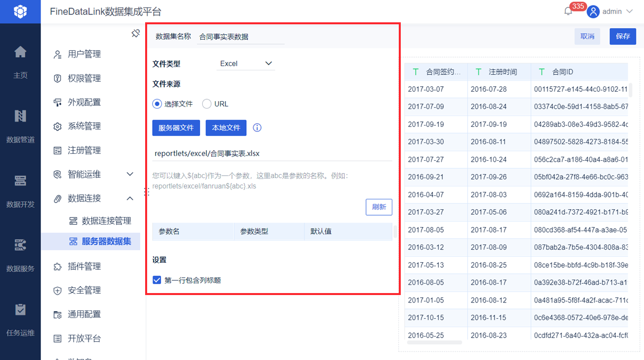Click the admin user avatar icon
The height and width of the screenshot is (360, 644).
click(593, 11)
